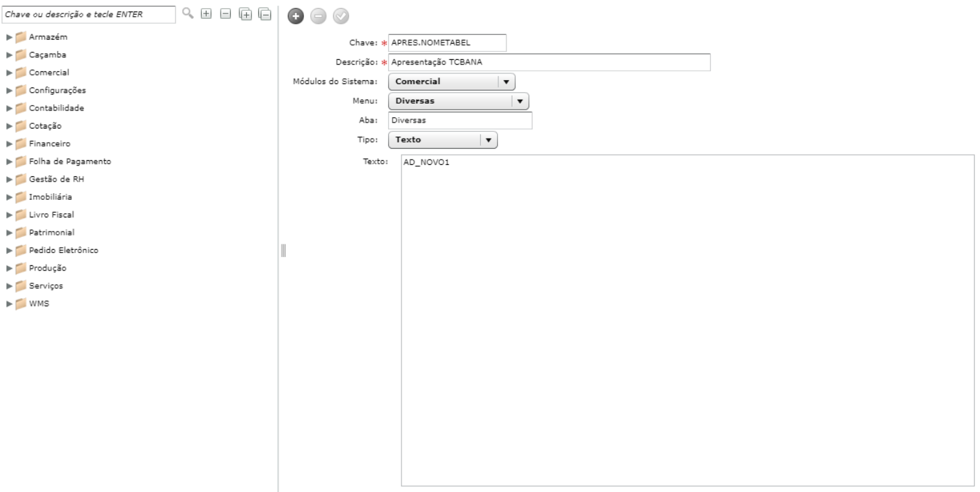The height and width of the screenshot is (492, 980).
Task: Click the Pedido Eletrônico folder icon
Action: [x=21, y=250]
